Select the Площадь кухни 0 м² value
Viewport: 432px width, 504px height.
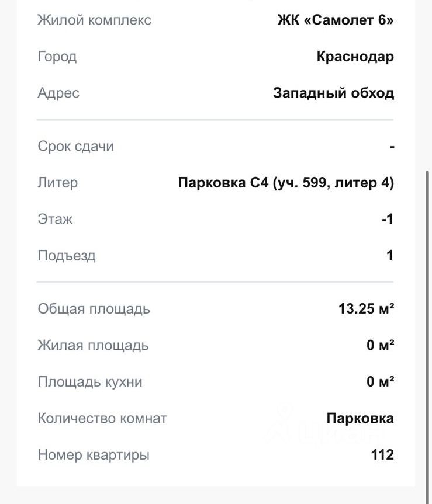pyautogui.click(x=380, y=382)
